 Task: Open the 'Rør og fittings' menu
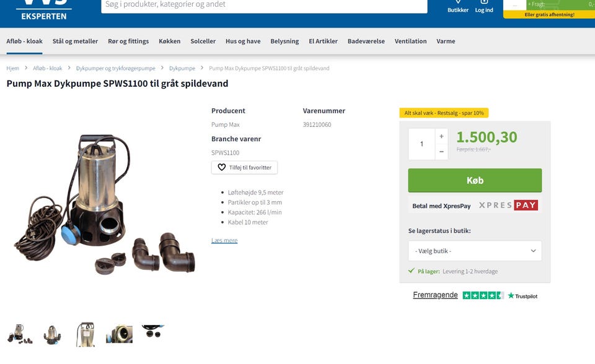[x=128, y=41]
